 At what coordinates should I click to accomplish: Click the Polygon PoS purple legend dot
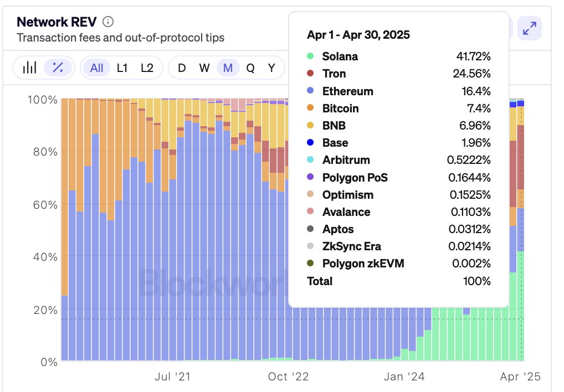(x=310, y=177)
